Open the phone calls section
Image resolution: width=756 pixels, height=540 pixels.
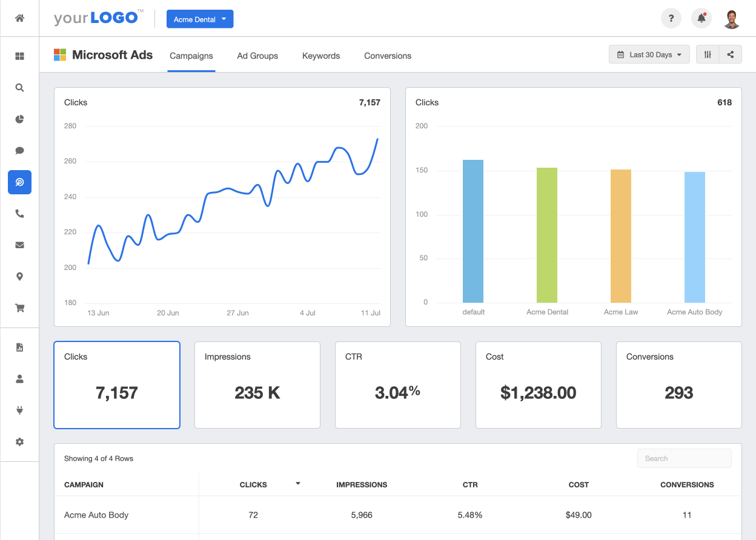19,214
